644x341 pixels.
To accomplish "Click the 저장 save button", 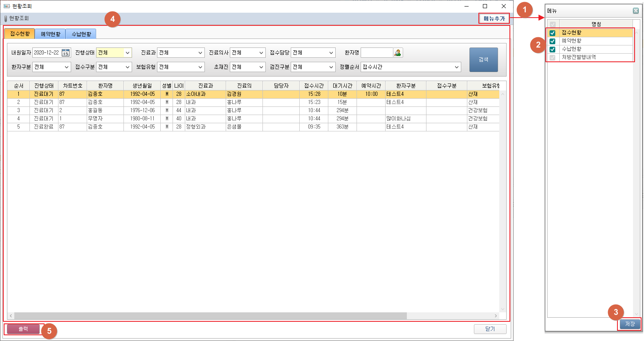I will (630, 324).
